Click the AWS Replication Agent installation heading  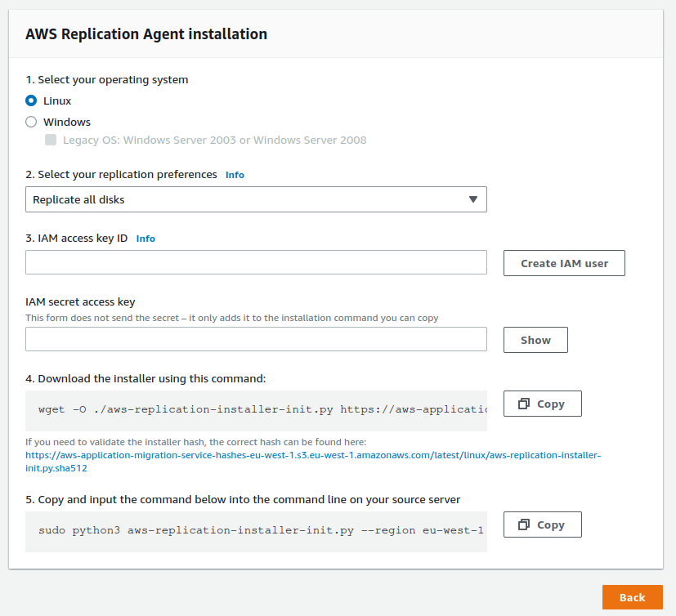(146, 34)
